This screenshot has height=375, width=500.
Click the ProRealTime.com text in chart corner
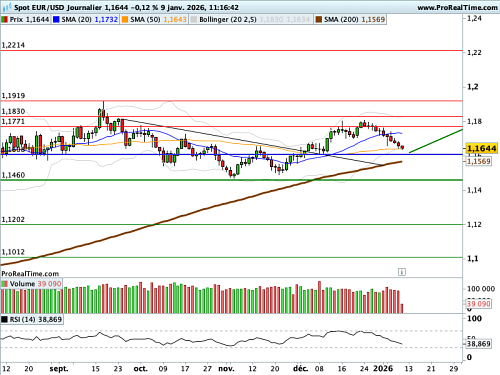[30, 274]
